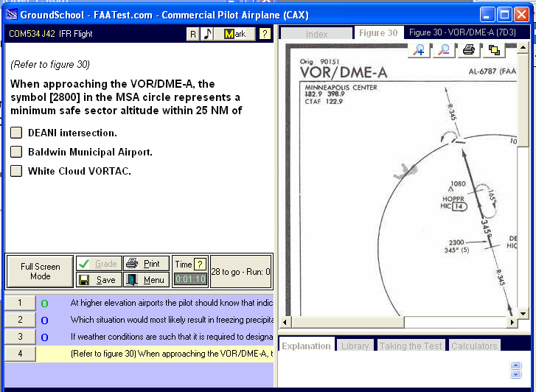Screen dimensions: 536x392
Task: Open figure in separate window icon
Action: (x=493, y=50)
